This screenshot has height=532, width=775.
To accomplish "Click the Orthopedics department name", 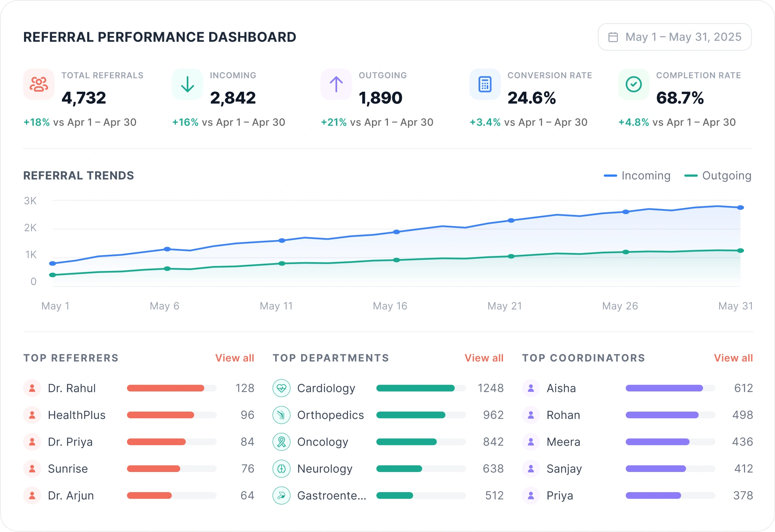I will tap(331, 415).
